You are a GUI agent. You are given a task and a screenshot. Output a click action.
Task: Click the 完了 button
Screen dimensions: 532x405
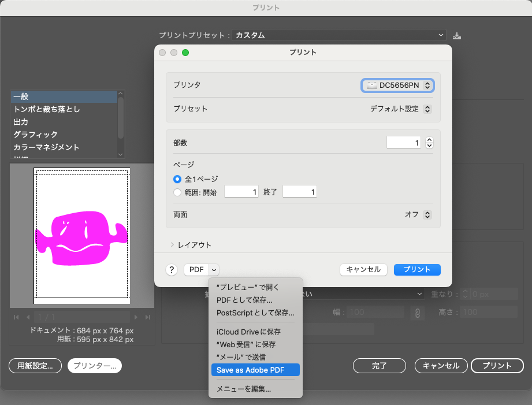379,366
